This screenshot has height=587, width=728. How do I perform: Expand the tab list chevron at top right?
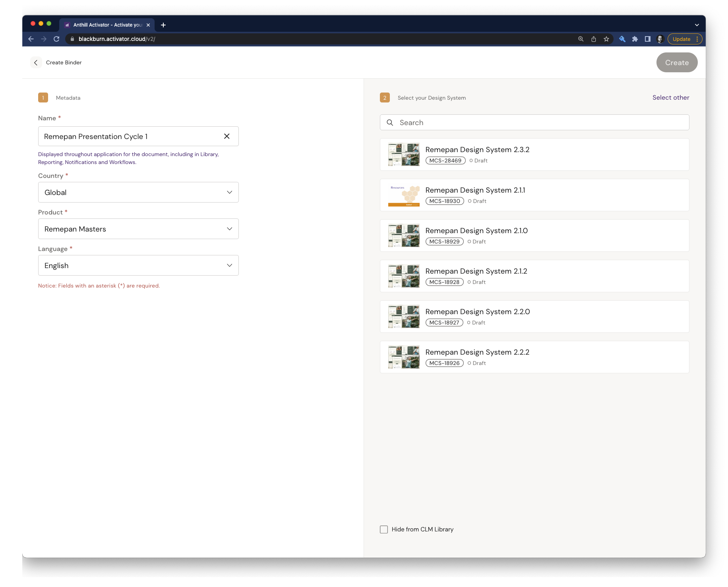tap(697, 25)
